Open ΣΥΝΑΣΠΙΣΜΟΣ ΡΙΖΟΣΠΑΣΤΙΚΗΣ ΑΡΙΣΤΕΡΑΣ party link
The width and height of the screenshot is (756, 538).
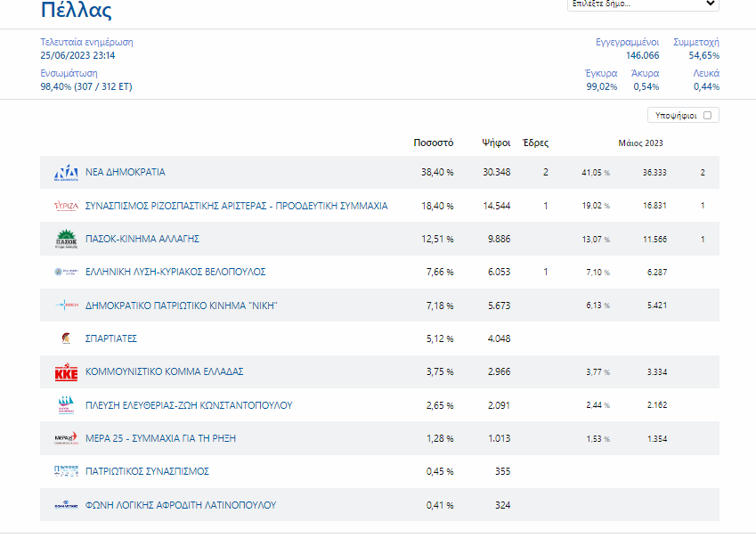236,206
